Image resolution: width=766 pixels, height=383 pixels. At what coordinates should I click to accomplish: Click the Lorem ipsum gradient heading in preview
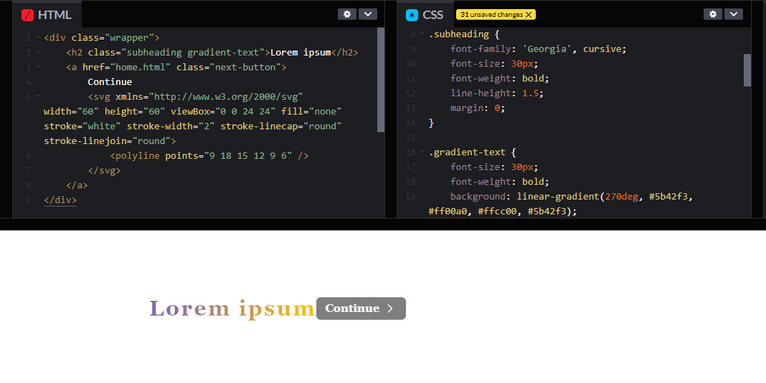232,309
